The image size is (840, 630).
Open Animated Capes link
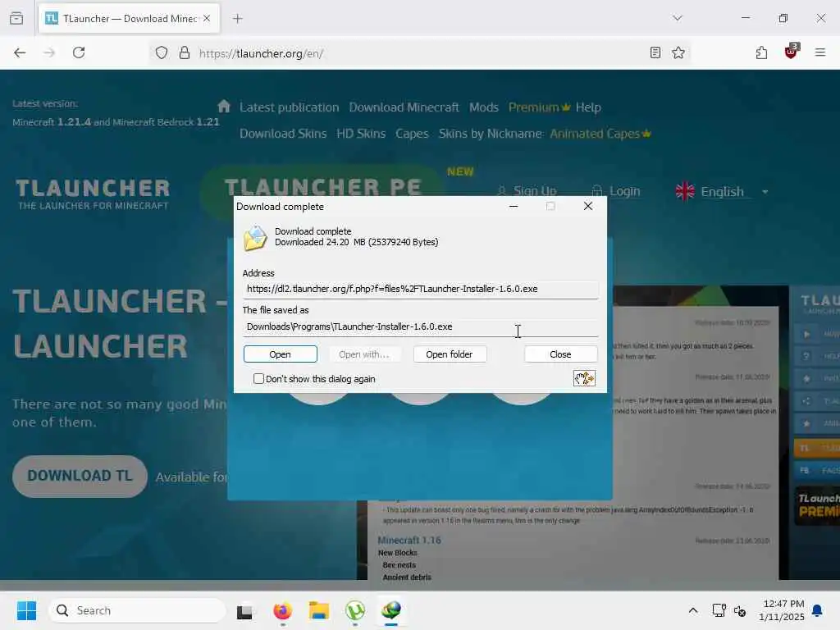tap(600, 134)
